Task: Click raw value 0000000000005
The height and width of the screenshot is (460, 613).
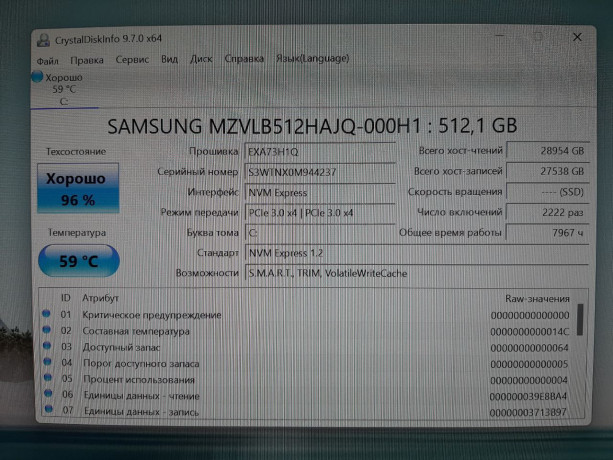Action: (x=529, y=364)
